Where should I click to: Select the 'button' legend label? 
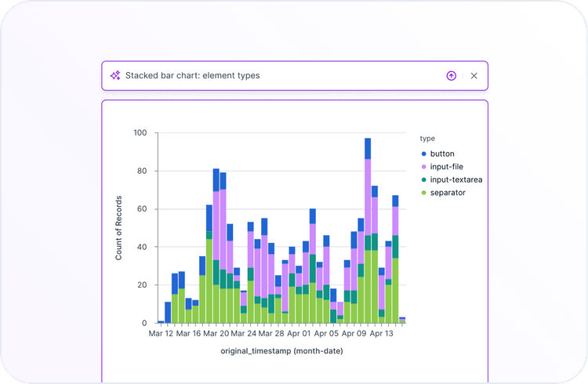[x=442, y=154]
